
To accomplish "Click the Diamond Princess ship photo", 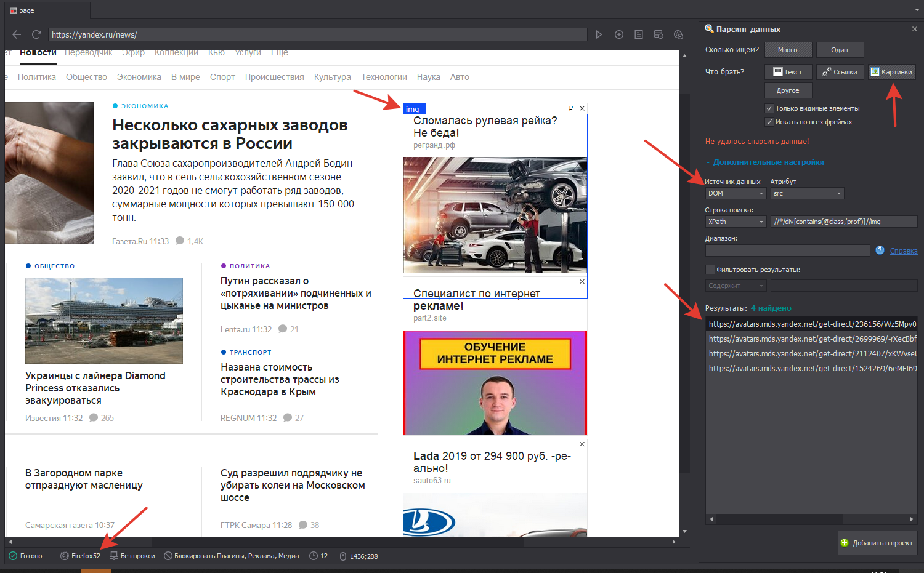I will 104,321.
